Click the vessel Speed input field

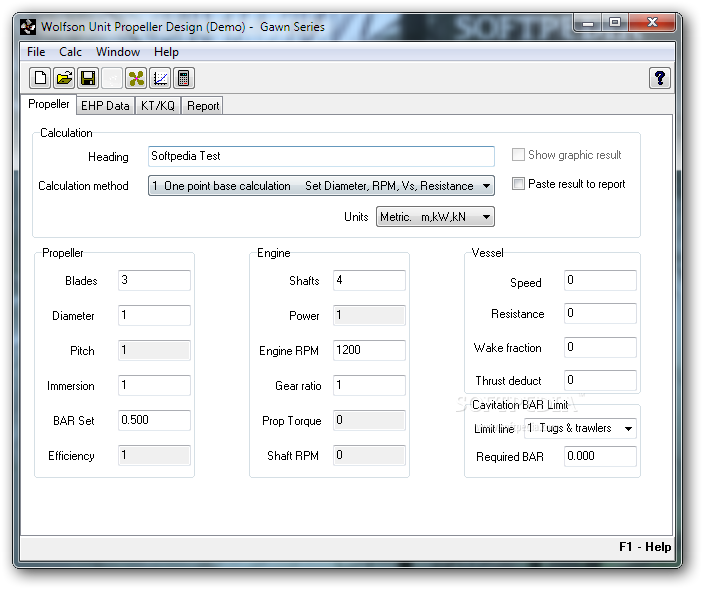point(600,280)
